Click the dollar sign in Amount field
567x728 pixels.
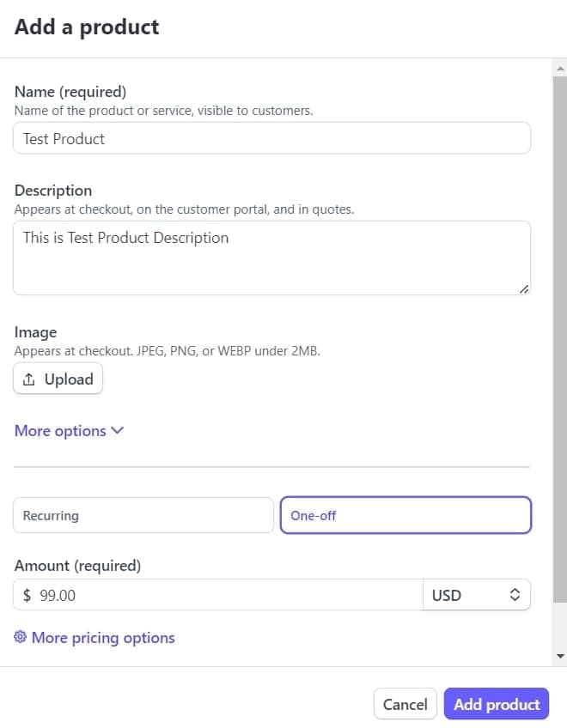pos(27,595)
